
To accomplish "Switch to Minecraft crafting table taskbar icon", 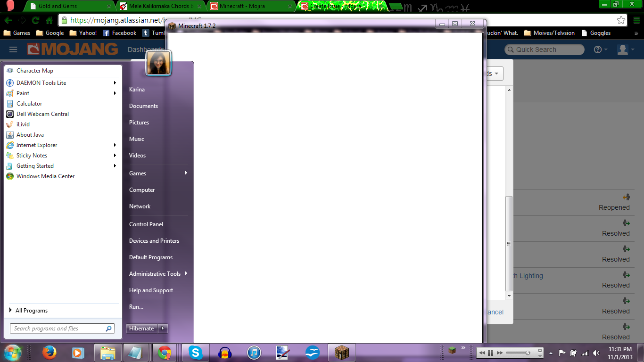I will 342,353.
